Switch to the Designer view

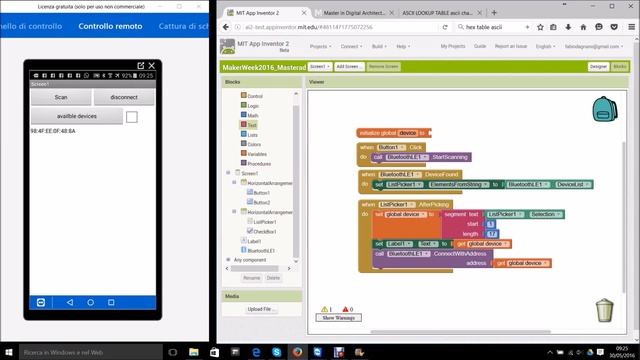(598, 67)
